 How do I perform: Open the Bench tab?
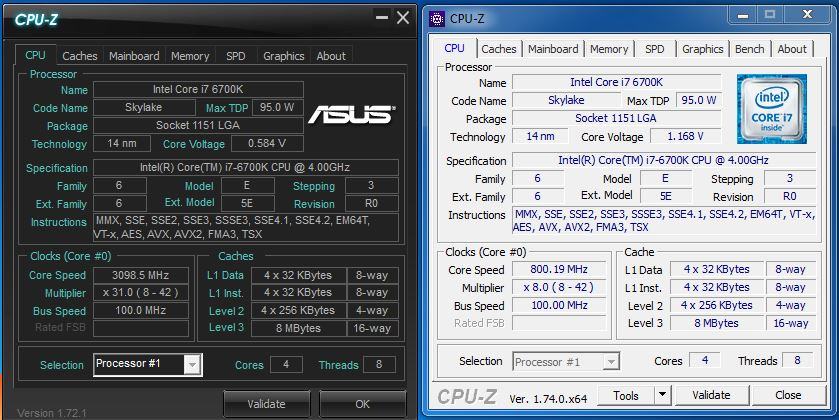pyautogui.click(x=750, y=49)
